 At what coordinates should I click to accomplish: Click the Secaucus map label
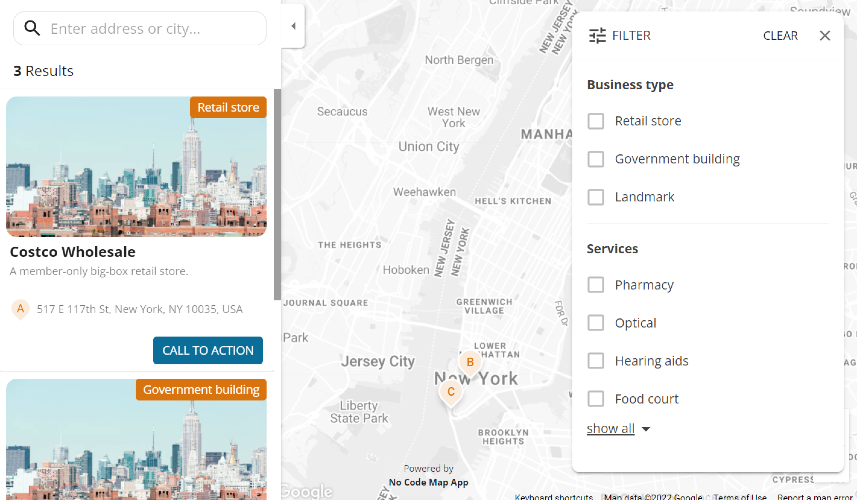tap(342, 111)
